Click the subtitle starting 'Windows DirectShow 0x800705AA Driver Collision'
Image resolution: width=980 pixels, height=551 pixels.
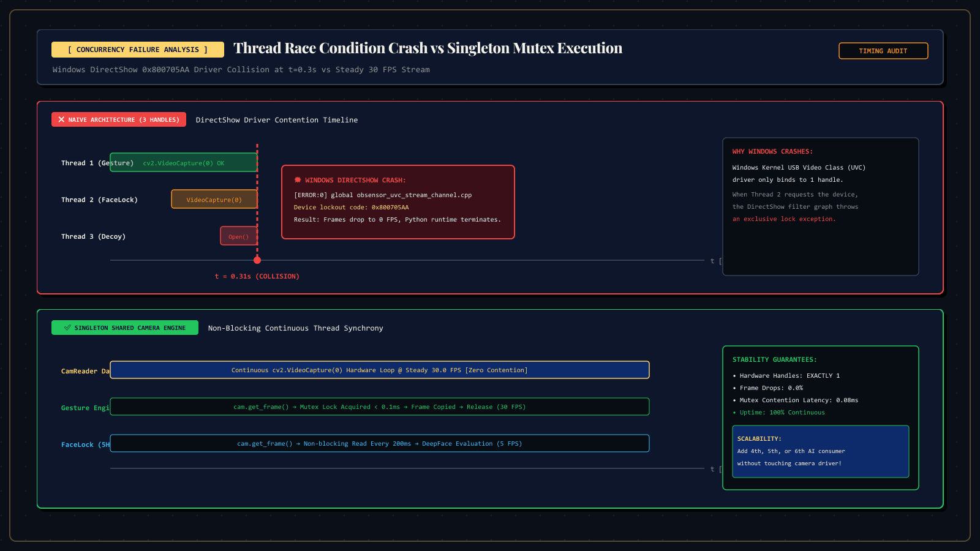pyautogui.click(x=241, y=70)
